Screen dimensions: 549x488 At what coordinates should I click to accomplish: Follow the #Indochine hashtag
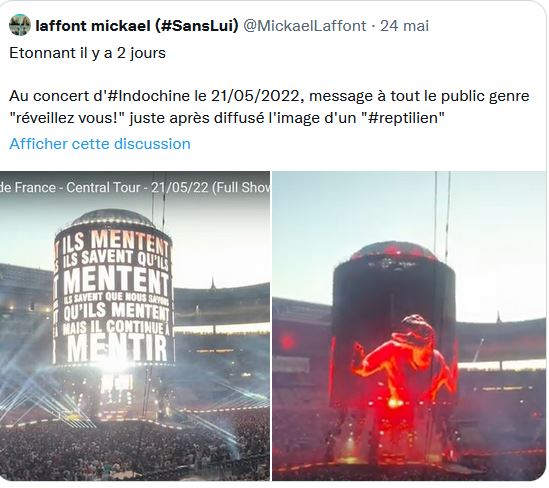[x=148, y=96]
